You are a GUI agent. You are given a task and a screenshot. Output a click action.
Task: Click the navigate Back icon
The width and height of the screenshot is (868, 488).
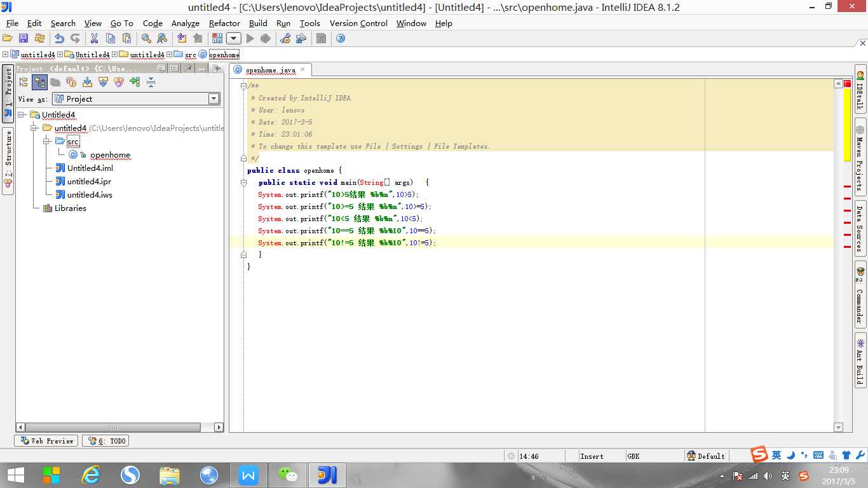[182, 39]
